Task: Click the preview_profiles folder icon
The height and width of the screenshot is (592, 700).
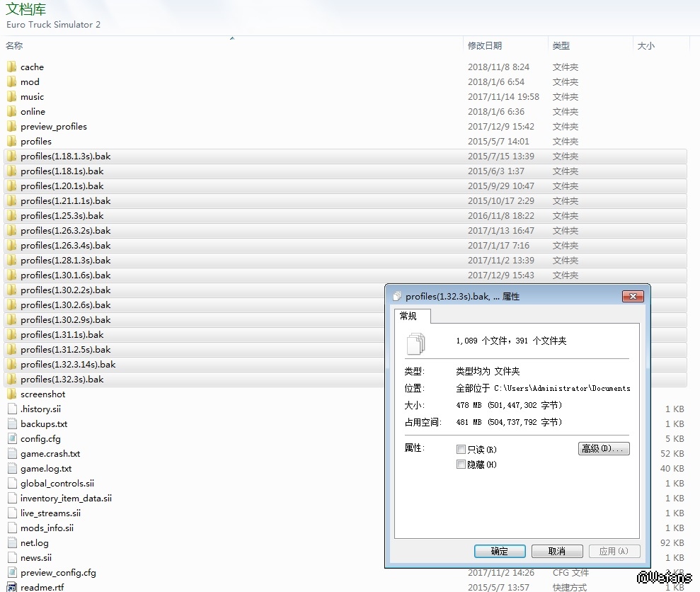Action: [x=11, y=127]
